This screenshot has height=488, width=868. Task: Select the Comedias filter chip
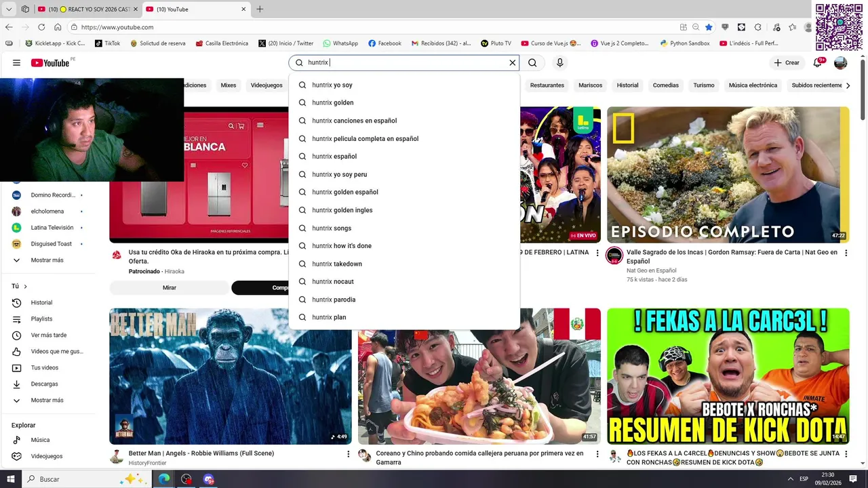(x=666, y=85)
